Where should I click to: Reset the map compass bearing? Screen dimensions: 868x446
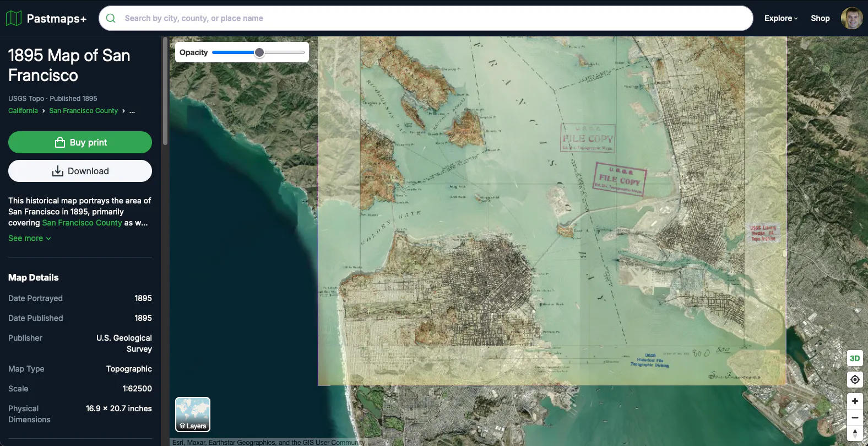tap(855, 433)
